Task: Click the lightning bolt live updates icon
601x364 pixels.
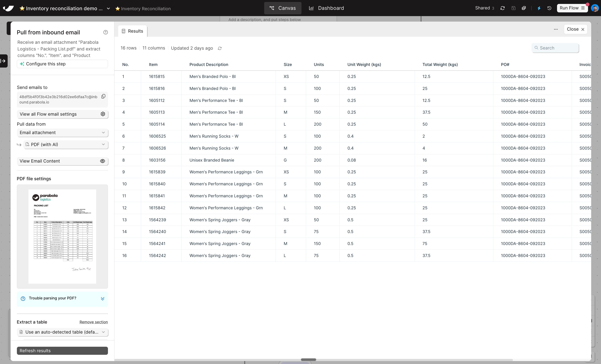Action: click(x=539, y=8)
